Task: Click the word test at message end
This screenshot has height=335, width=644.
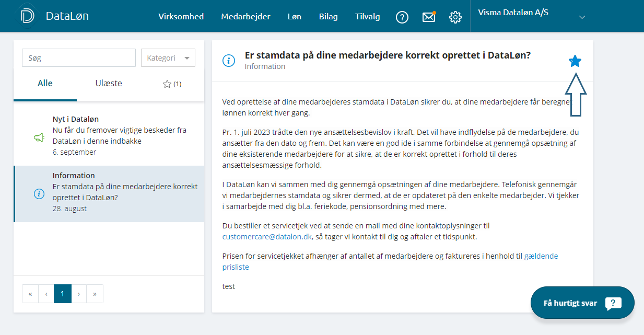Action: point(229,286)
